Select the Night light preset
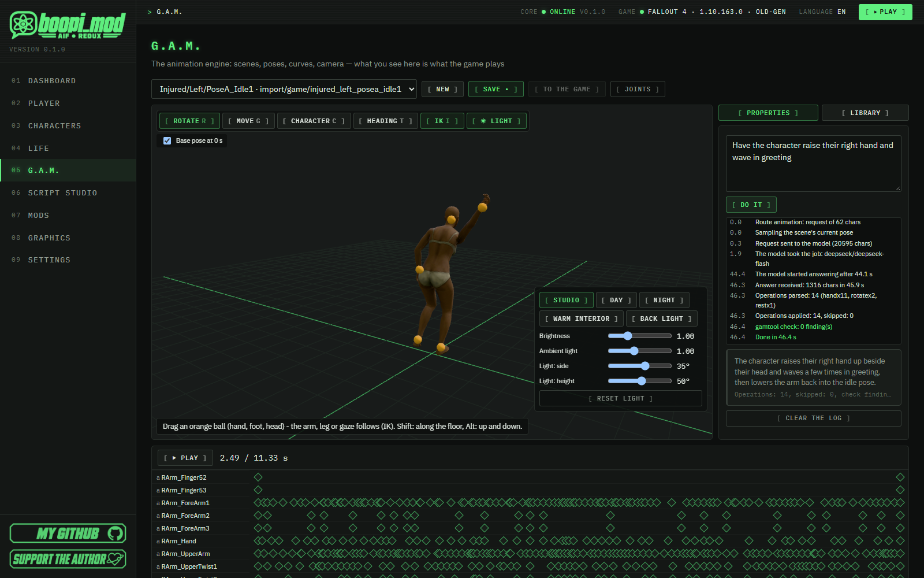The height and width of the screenshot is (578, 924). point(664,300)
